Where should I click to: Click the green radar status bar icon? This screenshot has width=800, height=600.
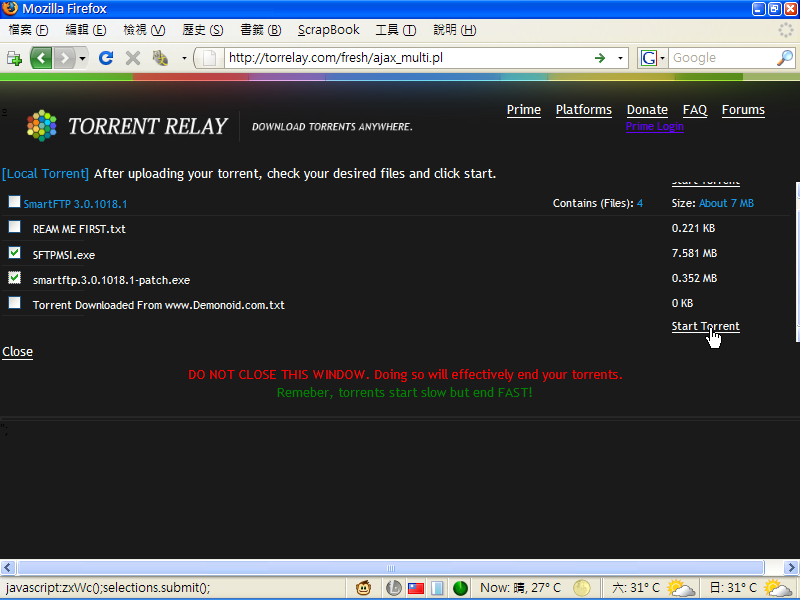pyautogui.click(x=460, y=588)
